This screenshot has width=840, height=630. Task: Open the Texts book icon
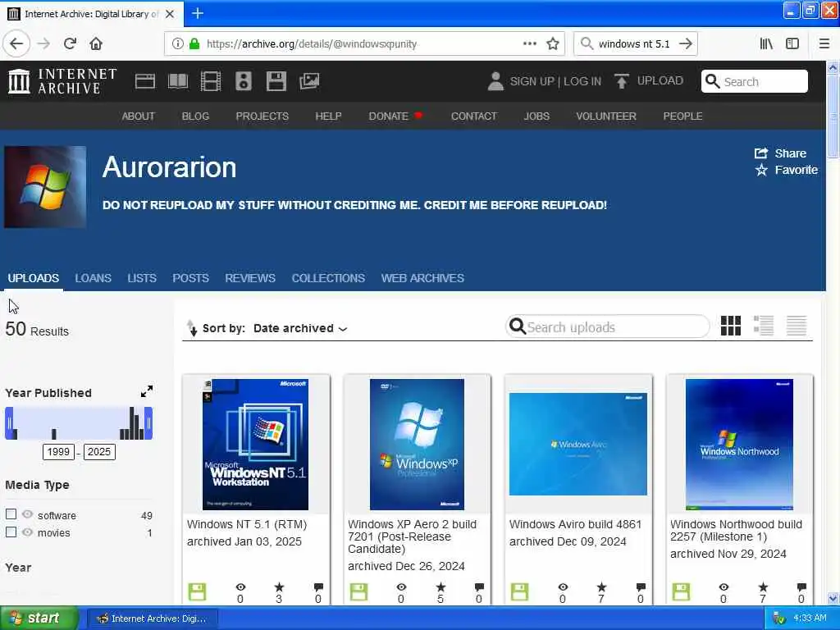tap(178, 81)
